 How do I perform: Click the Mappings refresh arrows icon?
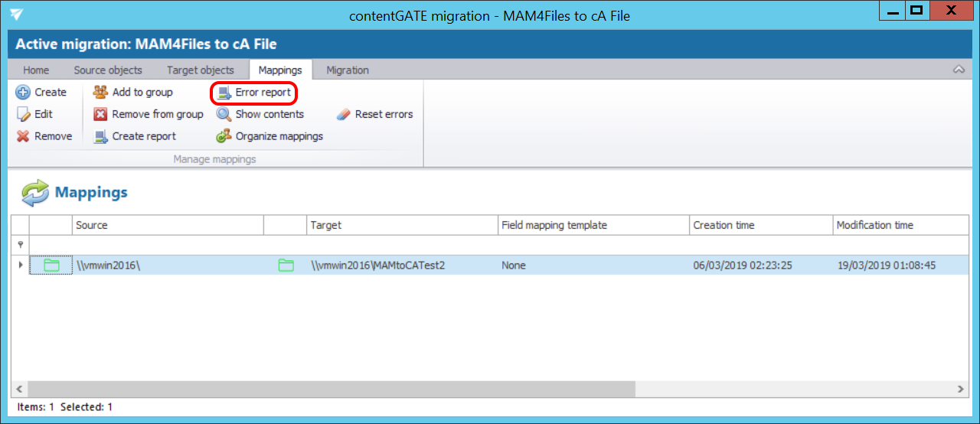tap(34, 193)
